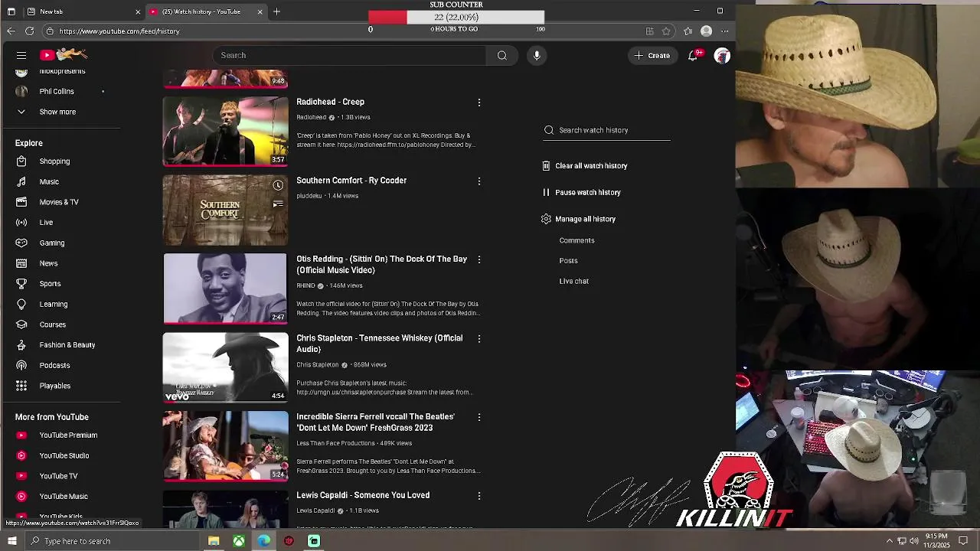The image size is (980, 551).
Task: Click Clear all watch history
Action: click(x=584, y=165)
